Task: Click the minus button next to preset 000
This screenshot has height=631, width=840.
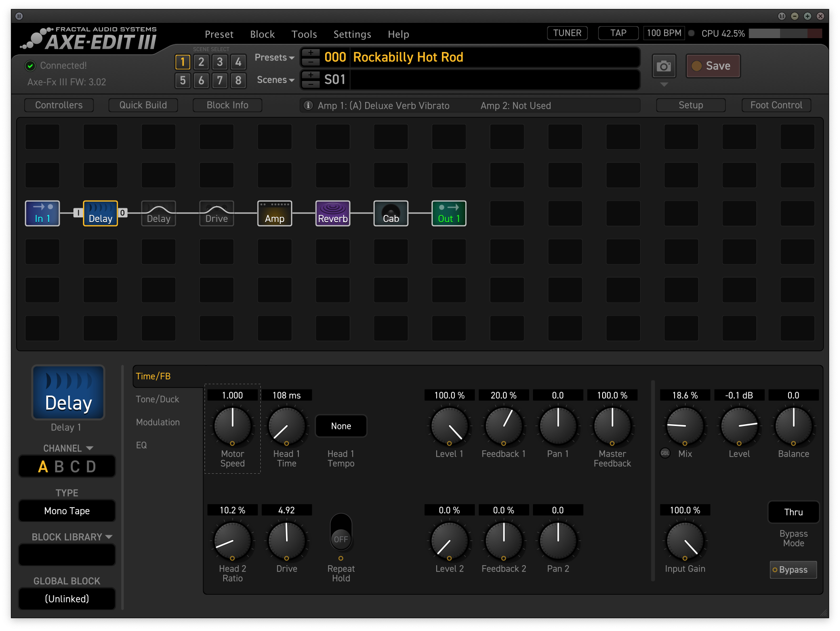Action: (x=311, y=62)
